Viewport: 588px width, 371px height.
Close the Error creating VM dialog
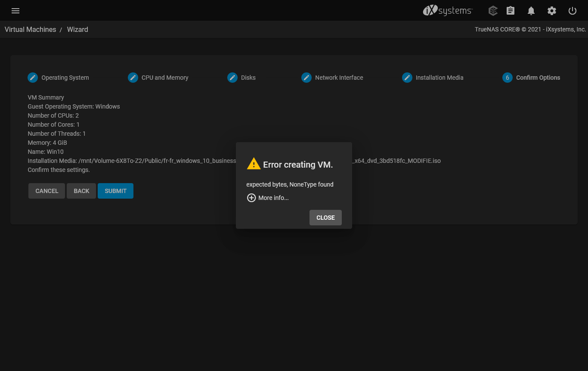coord(325,218)
